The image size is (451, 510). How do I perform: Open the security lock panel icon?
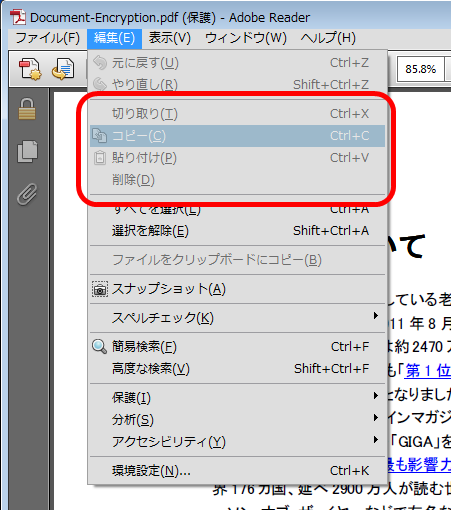coord(27,109)
